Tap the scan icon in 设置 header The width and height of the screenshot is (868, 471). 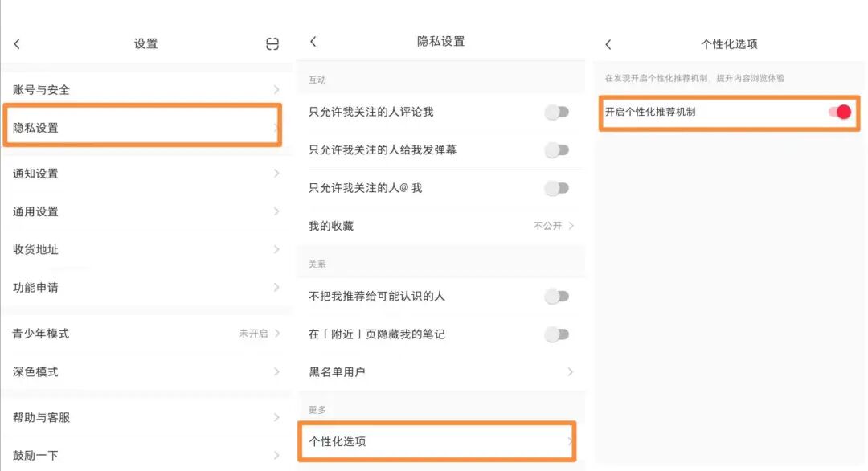[272, 44]
